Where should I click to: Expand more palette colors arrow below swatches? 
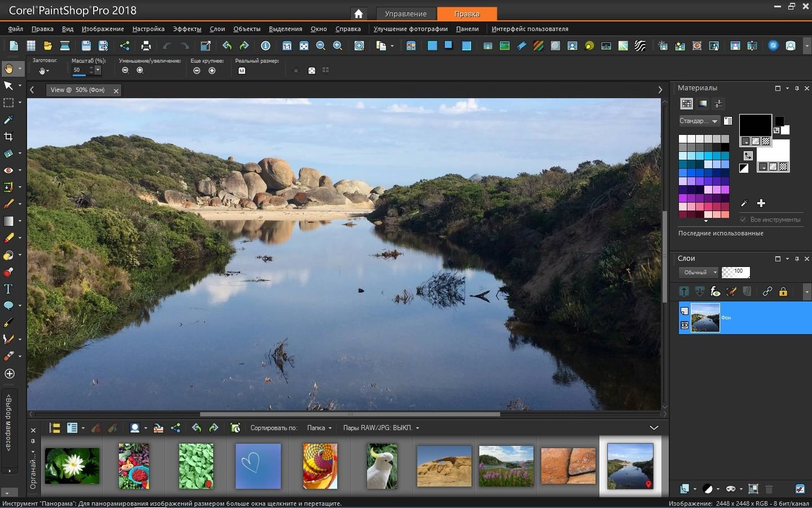tap(705, 221)
